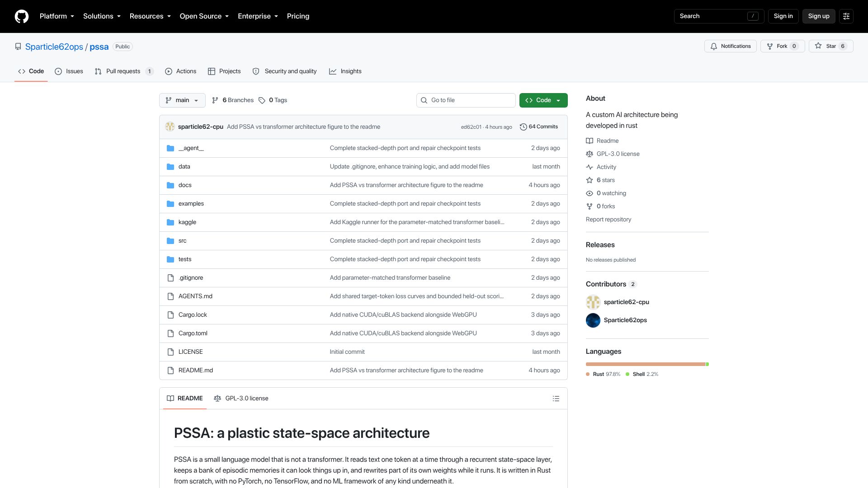Image resolution: width=868 pixels, height=488 pixels.
Task: Fork the pssa repository
Action: coord(783,46)
